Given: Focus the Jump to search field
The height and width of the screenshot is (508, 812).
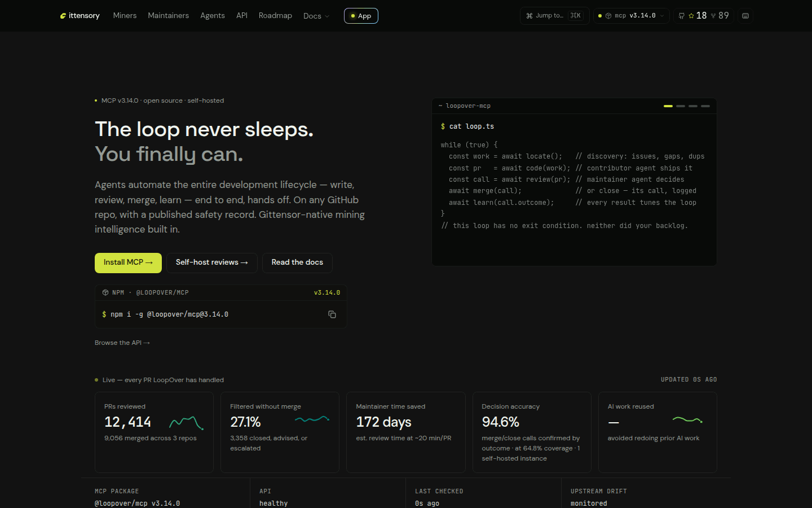Looking at the screenshot, I should [x=554, y=16].
